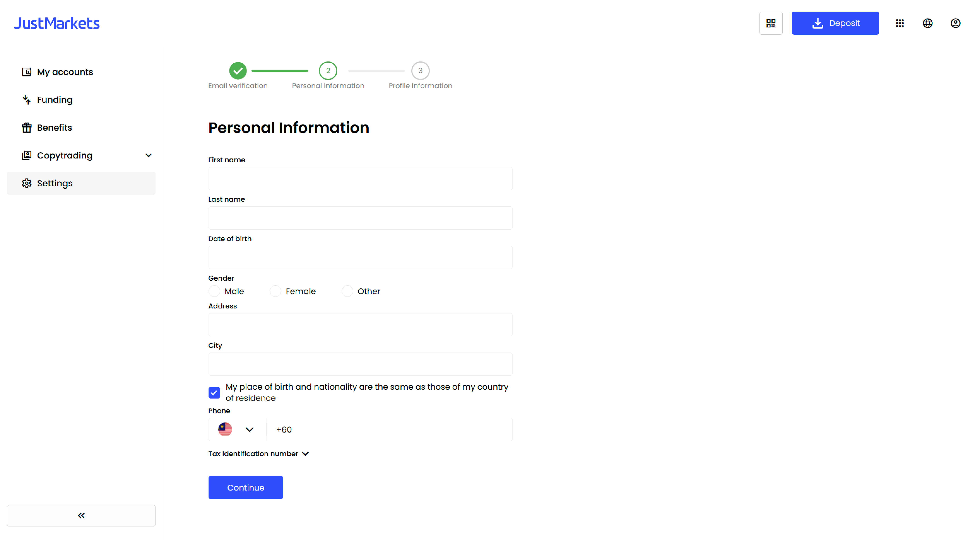Open the QR code icon button
Screen dimensions: 980x540
coord(771,23)
